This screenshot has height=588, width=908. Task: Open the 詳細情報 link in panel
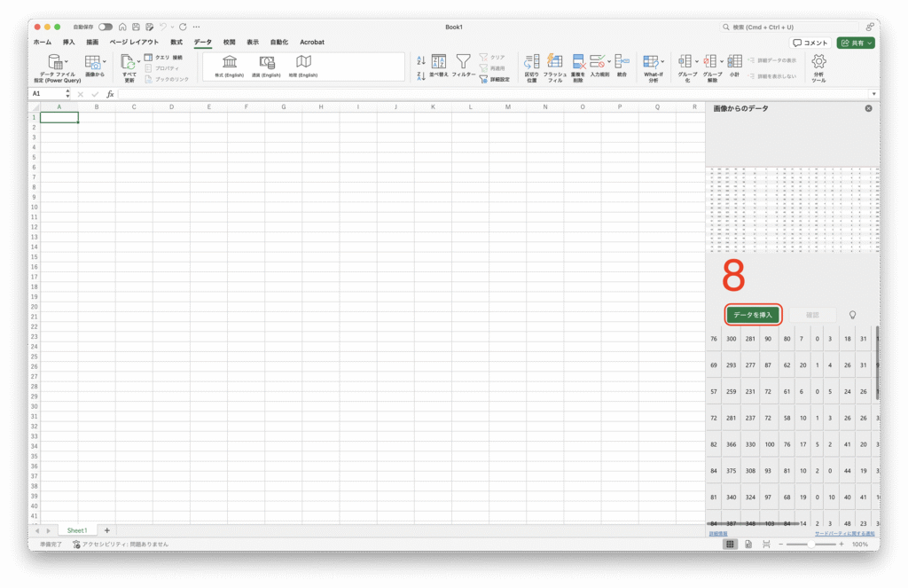point(718,534)
